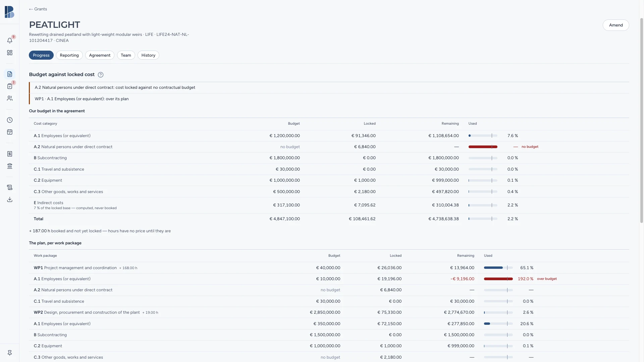Select WP2 Design, procurement and construction row

329,312
